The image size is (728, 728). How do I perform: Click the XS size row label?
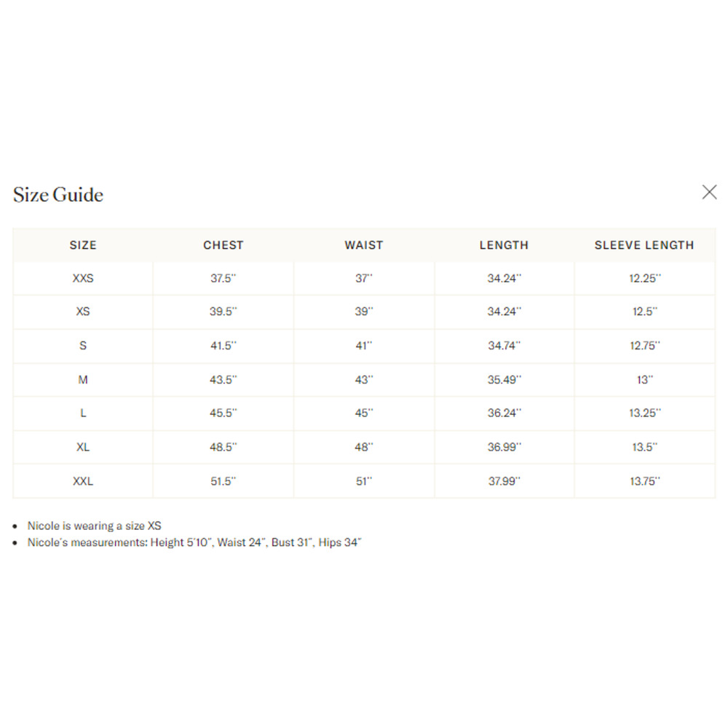click(83, 311)
